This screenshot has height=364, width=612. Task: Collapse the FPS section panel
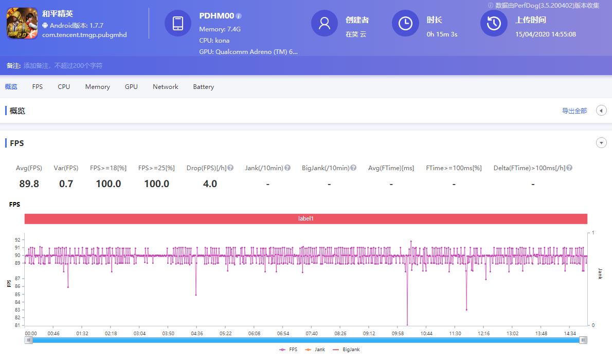[x=601, y=143]
